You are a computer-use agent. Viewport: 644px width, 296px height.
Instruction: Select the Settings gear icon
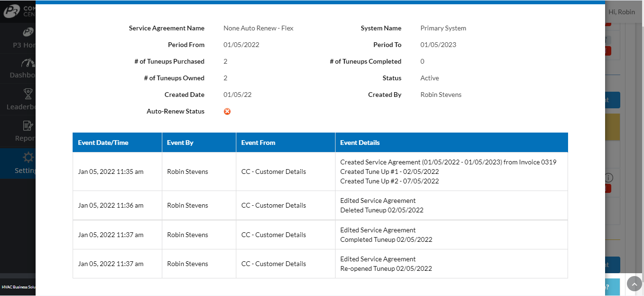point(28,158)
